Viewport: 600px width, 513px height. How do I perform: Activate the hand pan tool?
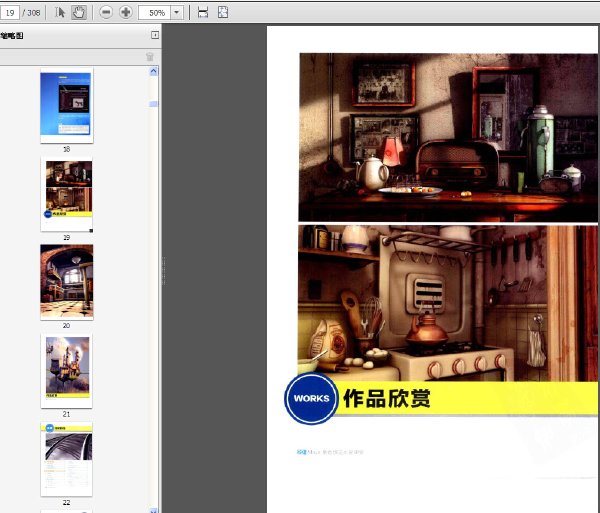79,13
